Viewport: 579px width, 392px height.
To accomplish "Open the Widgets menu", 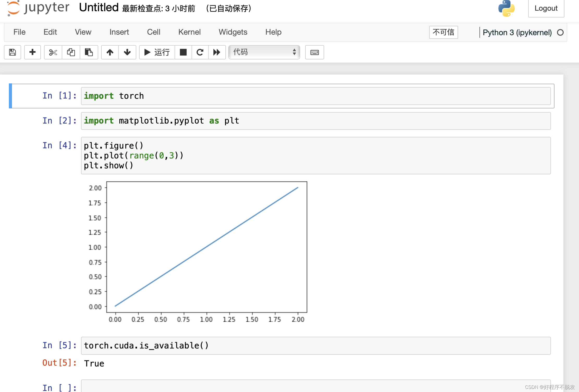I will (x=233, y=32).
